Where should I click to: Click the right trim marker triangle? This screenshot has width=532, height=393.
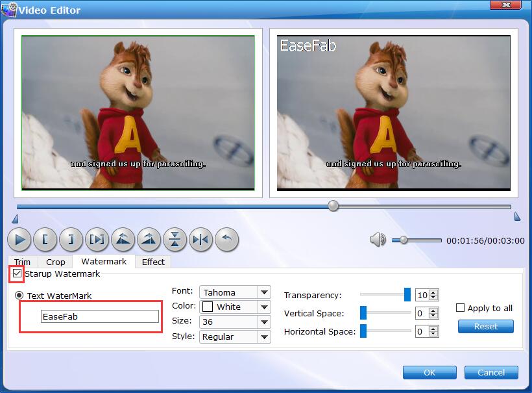tap(517, 216)
